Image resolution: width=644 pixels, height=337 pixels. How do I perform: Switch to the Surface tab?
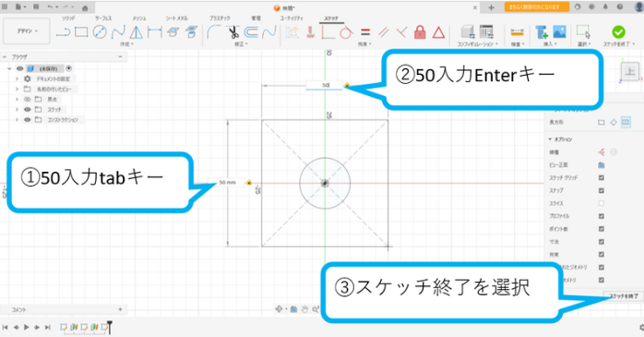click(x=103, y=18)
